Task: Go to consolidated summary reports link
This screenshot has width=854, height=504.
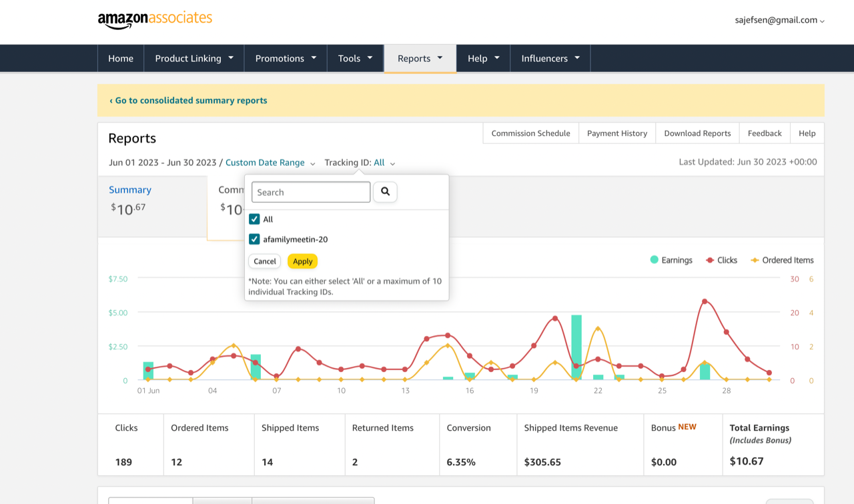Action: coord(188,101)
